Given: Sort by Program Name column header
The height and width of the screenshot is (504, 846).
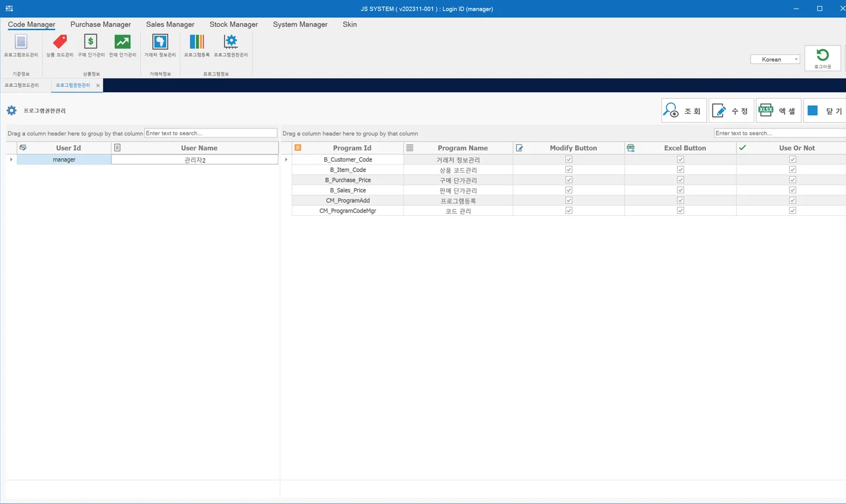Looking at the screenshot, I should [458, 148].
